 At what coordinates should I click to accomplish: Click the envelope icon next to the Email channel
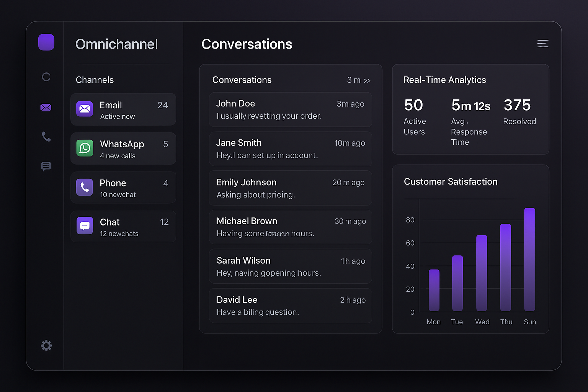[85, 109]
